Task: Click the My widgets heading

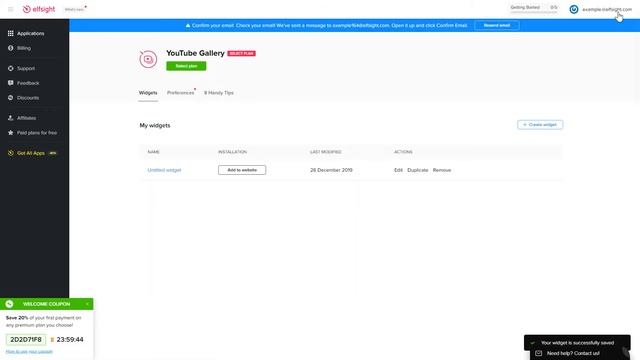Action: pos(155,125)
